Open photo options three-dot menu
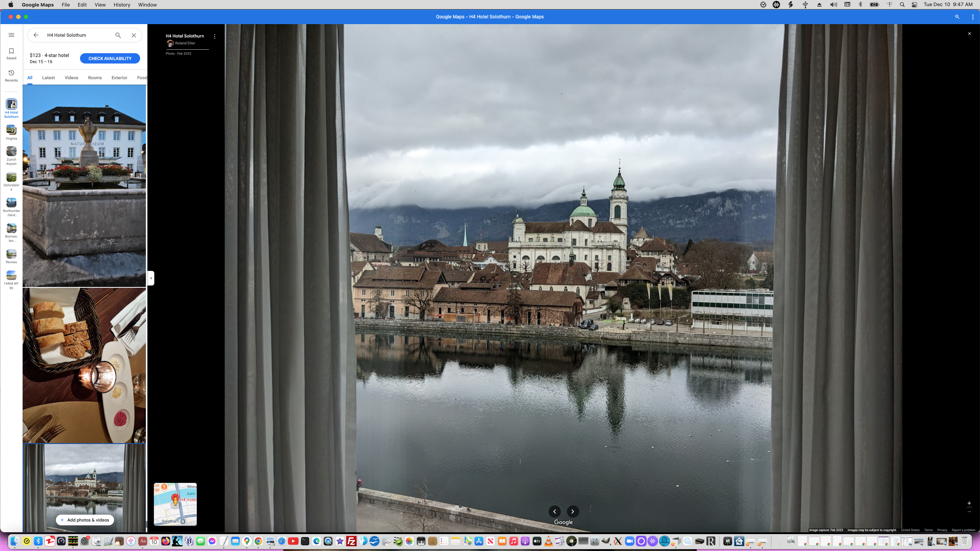The height and width of the screenshot is (551, 980). tap(214, 36)
